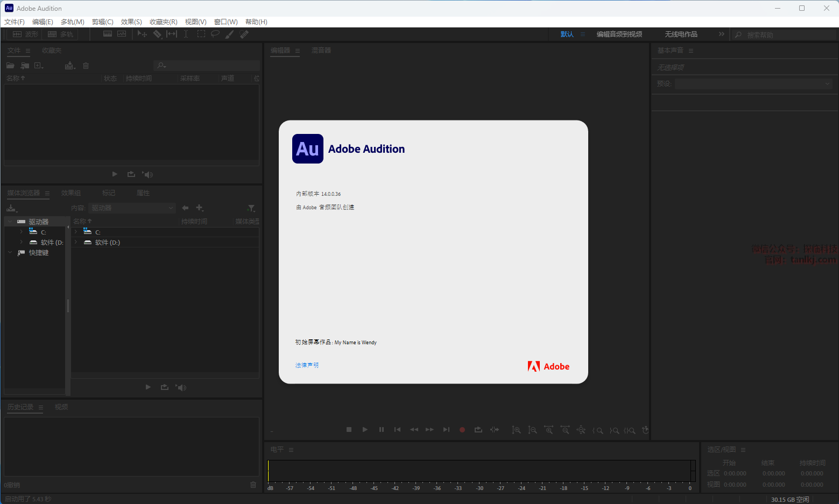
Task: Click the trash icon in the Files panel
Action: point(86,66)
